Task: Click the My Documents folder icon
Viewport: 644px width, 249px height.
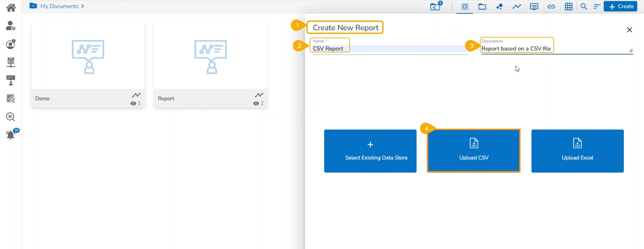Action: point(33,6)
